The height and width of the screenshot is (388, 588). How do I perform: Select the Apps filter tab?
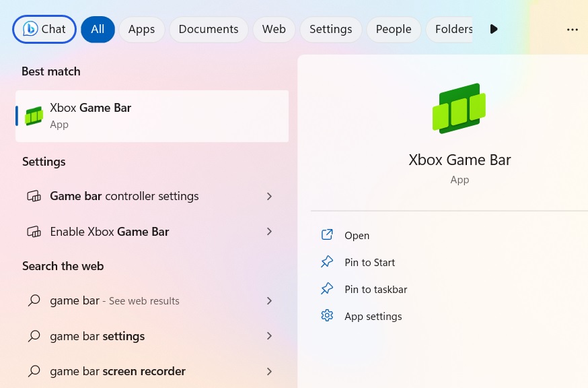tap(141, 29)
